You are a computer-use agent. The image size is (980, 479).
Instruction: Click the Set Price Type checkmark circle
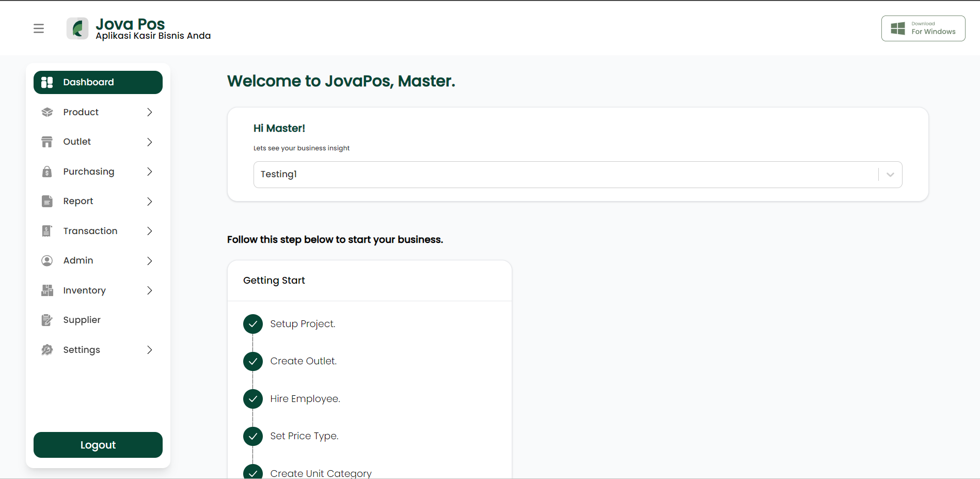coord(253,436)
